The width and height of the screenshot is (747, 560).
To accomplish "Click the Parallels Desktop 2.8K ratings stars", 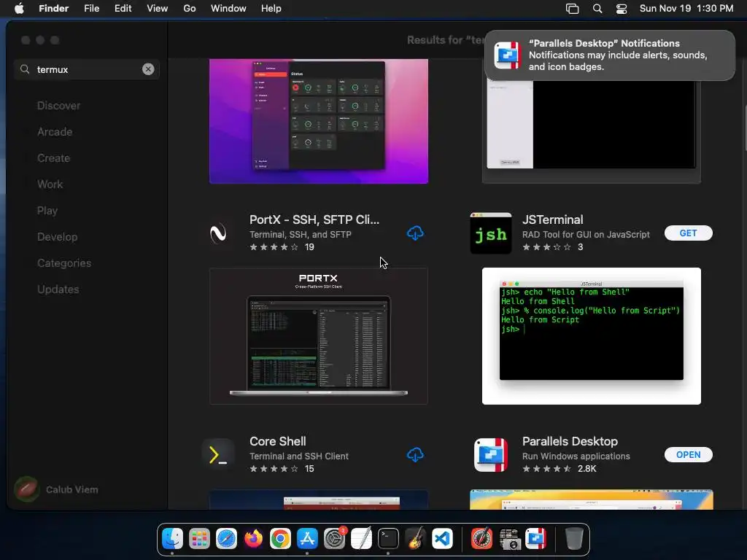I will click(546, 469).
